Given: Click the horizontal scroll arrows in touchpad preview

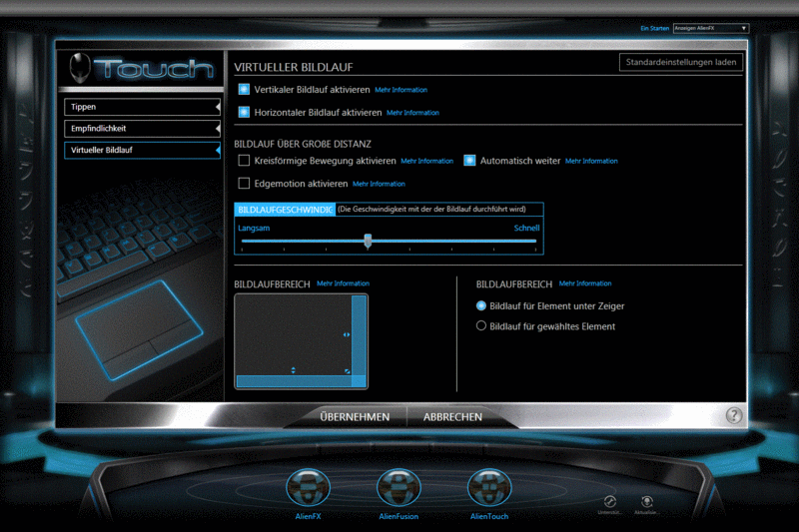Looking at the screenshot, I should pyautogui.click(x=347, y=334).
